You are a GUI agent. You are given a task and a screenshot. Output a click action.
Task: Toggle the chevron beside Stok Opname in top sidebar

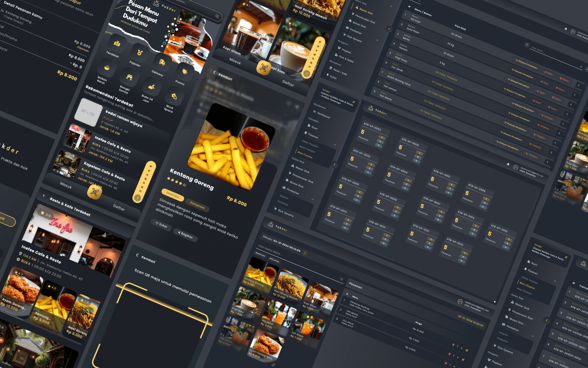377,40
